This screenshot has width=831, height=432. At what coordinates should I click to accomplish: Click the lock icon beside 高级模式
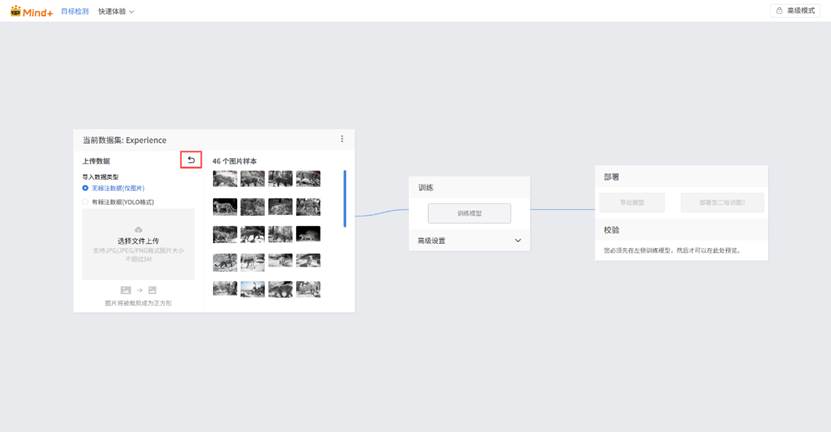pos(777,11)
